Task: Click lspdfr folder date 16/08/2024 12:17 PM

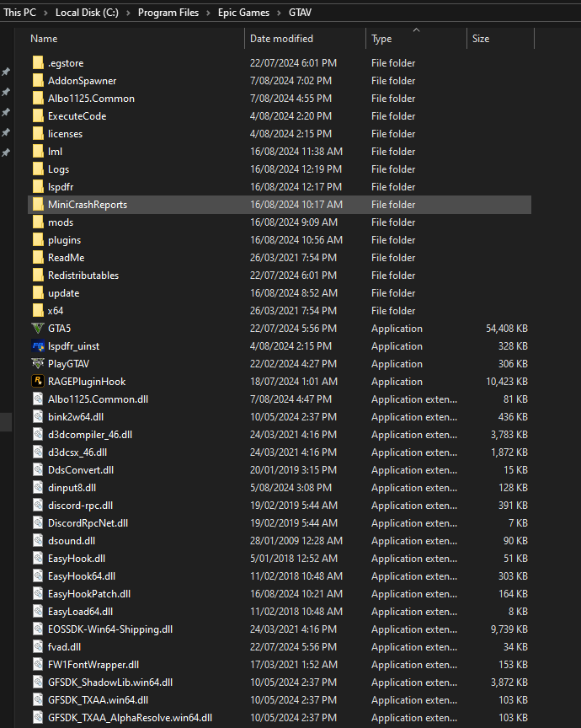Action: (x=296, y=187)
